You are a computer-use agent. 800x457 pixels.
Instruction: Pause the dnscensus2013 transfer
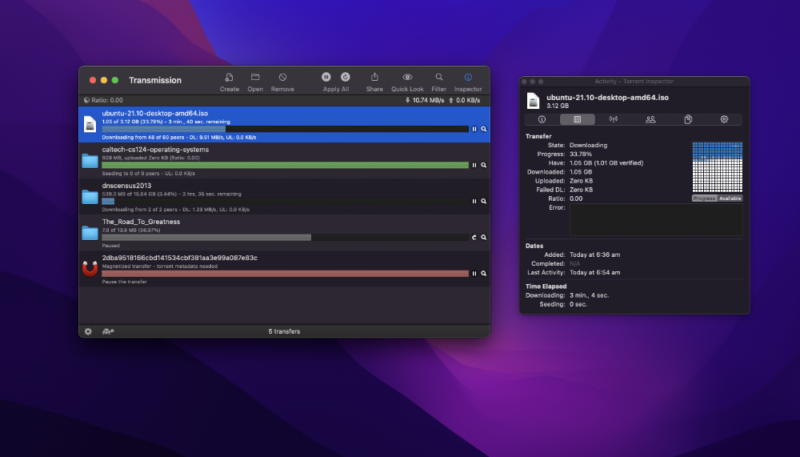tap(474, 201)
